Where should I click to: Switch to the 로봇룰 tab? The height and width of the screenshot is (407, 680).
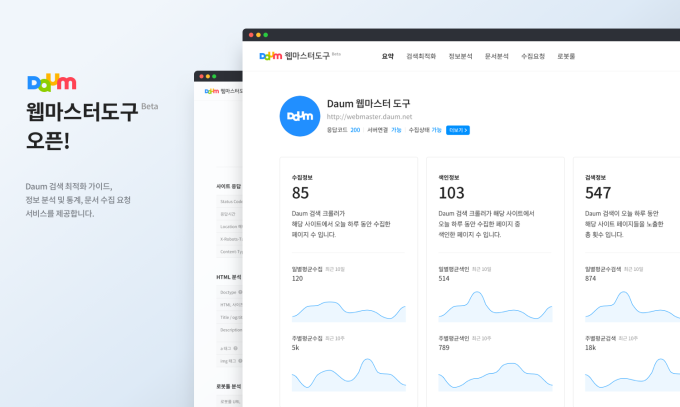pyautogui.click(x=566, y=56)
